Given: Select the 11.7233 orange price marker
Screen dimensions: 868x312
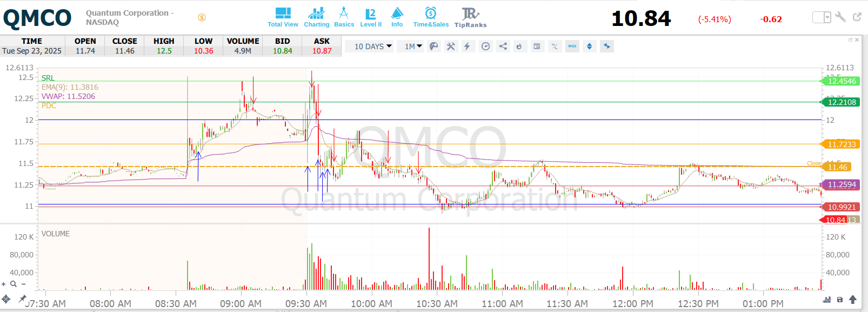Looking at the screenshot, I should (841, 144).
